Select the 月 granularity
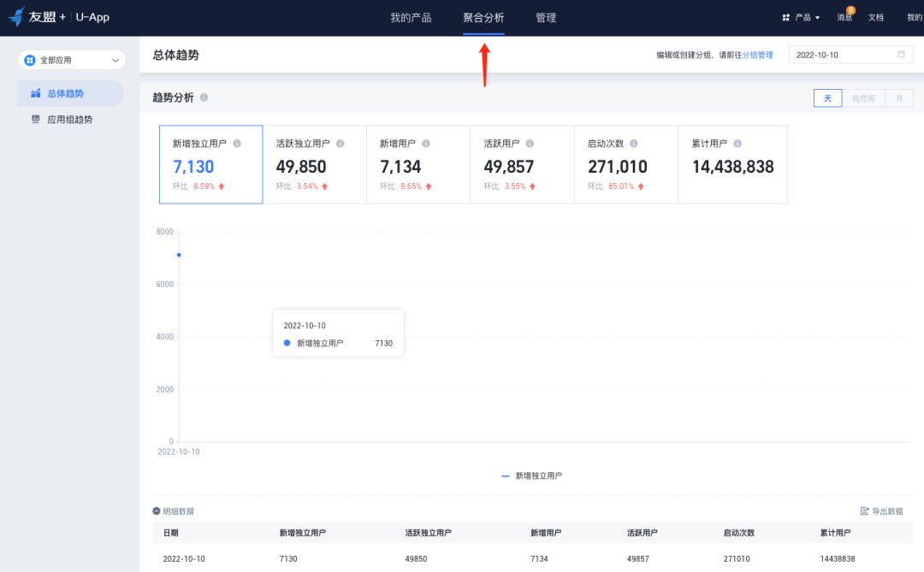The height and width of the screenshot is (572, 924). (x=899, y=98)
